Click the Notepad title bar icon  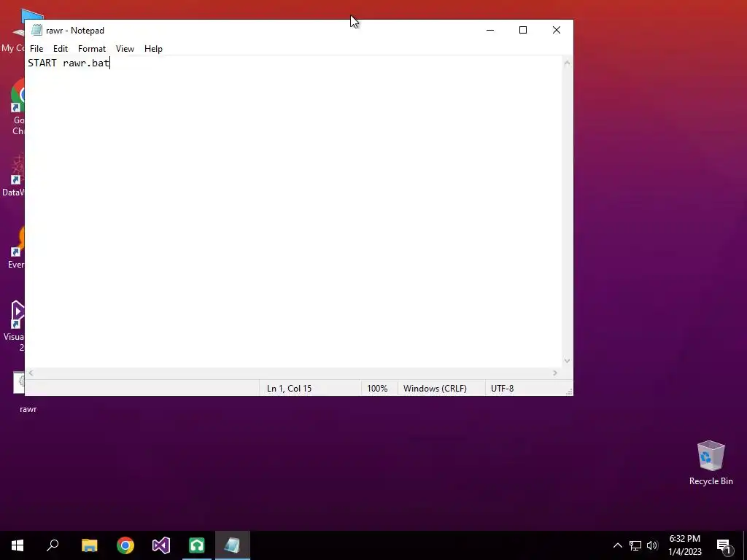pyautogui.click(x=36, y=30)
